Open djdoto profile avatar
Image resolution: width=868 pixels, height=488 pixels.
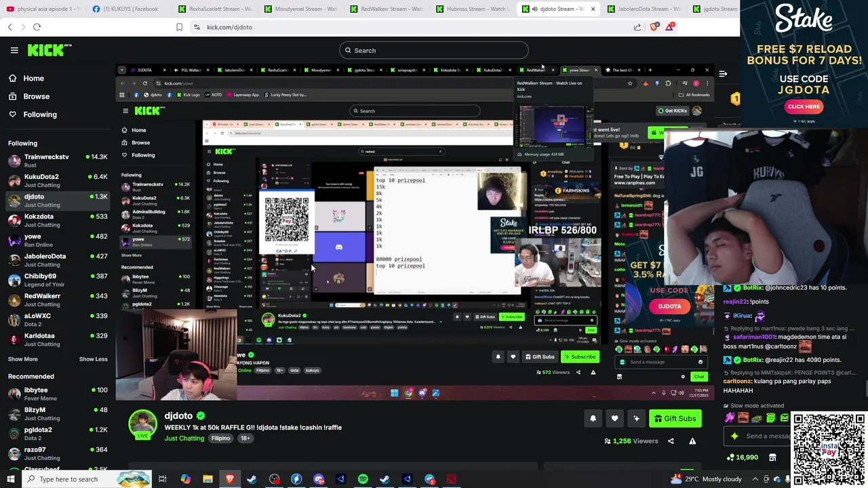(x=143, y=424)
